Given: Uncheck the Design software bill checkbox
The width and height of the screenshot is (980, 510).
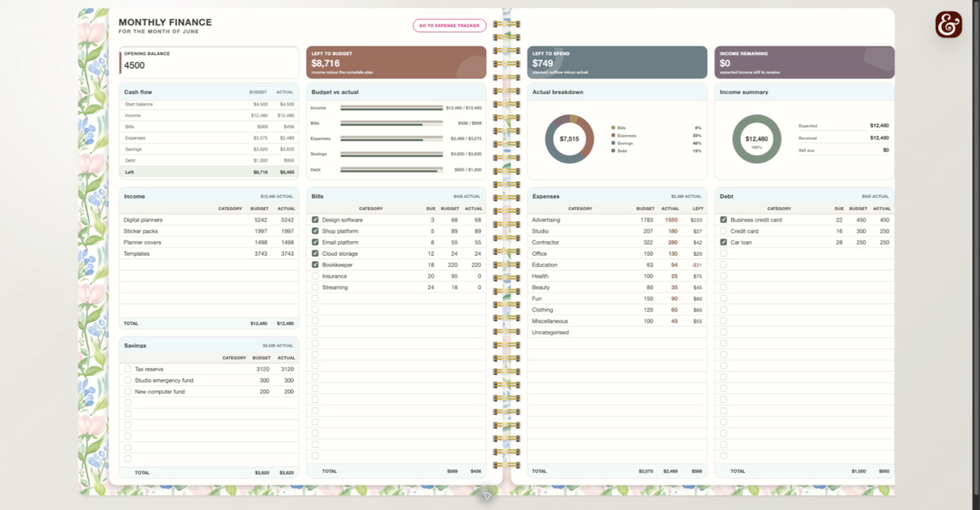Looking at the screenshot, I should tap(315, 220).
